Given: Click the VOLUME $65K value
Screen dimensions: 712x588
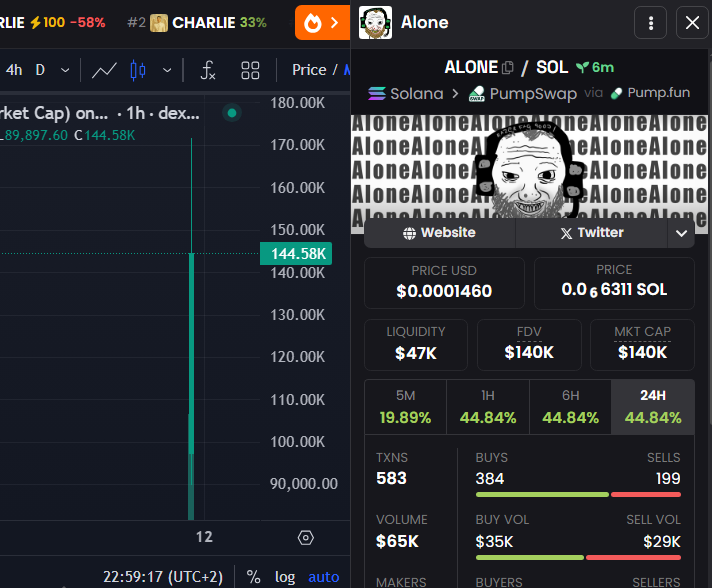Looking at the screenshot, I should pos(397,541).
